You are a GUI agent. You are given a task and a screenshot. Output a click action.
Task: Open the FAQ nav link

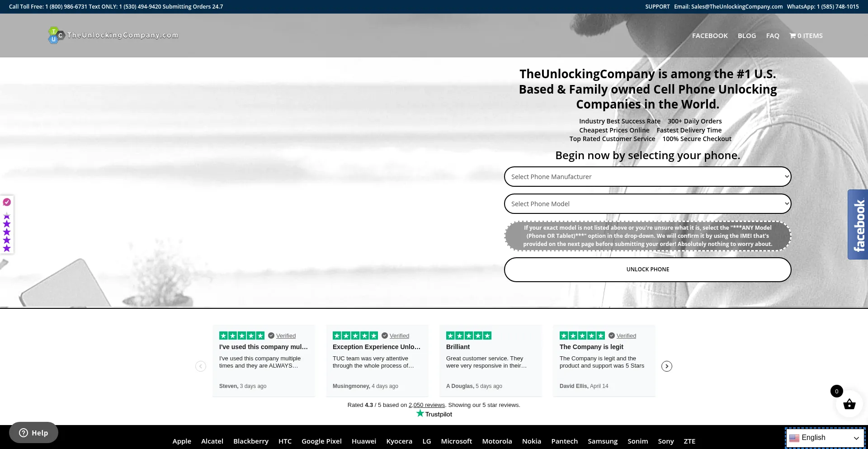click(x=773, y=36)
